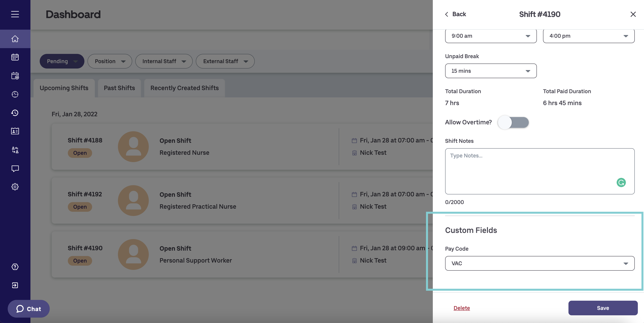The image size is (644, 323).
Task: Open the calendar schedule icon
Action: click(15, 57)
